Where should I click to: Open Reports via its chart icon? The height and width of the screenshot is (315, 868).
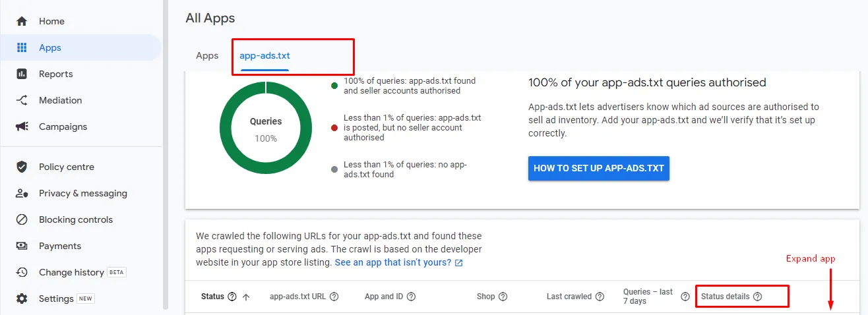pyautogui.click(x=22, y=74)
